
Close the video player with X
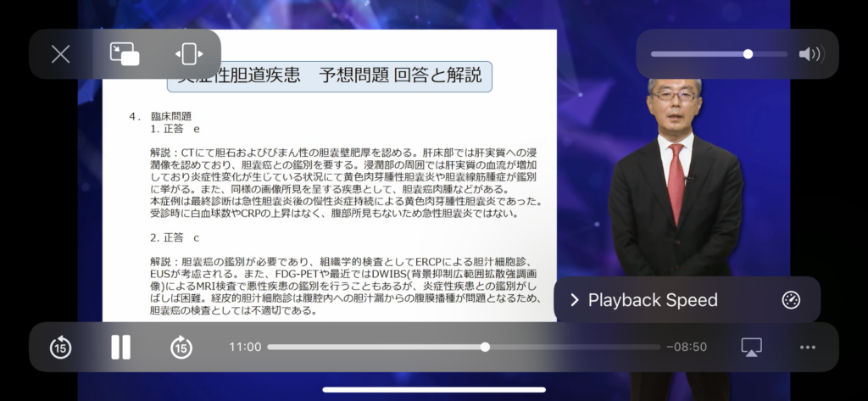(61, 54)
